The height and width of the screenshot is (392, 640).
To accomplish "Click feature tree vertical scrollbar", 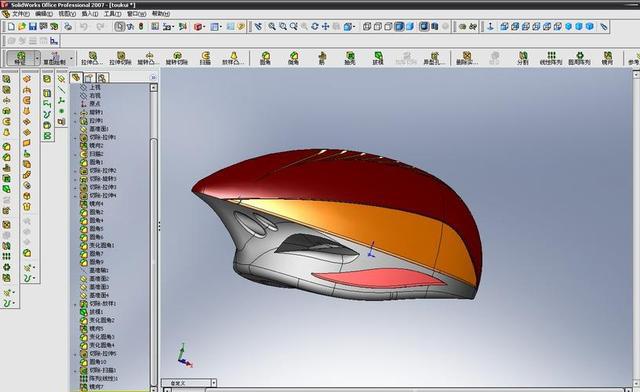I will click(x=153, y=237).
